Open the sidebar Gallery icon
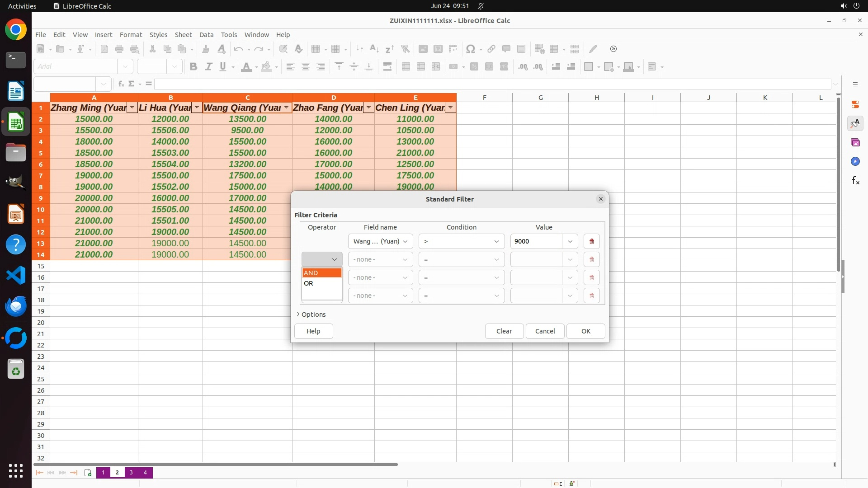 855,142
